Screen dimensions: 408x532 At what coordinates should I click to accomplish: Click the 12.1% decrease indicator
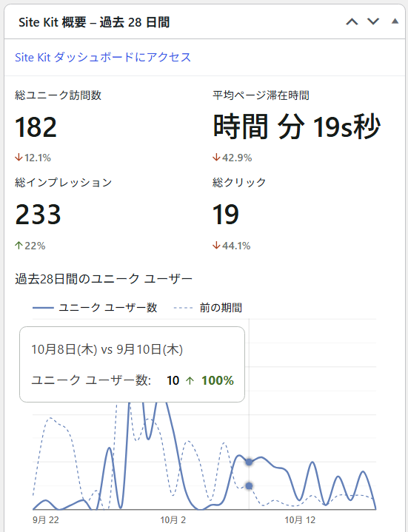33,158
